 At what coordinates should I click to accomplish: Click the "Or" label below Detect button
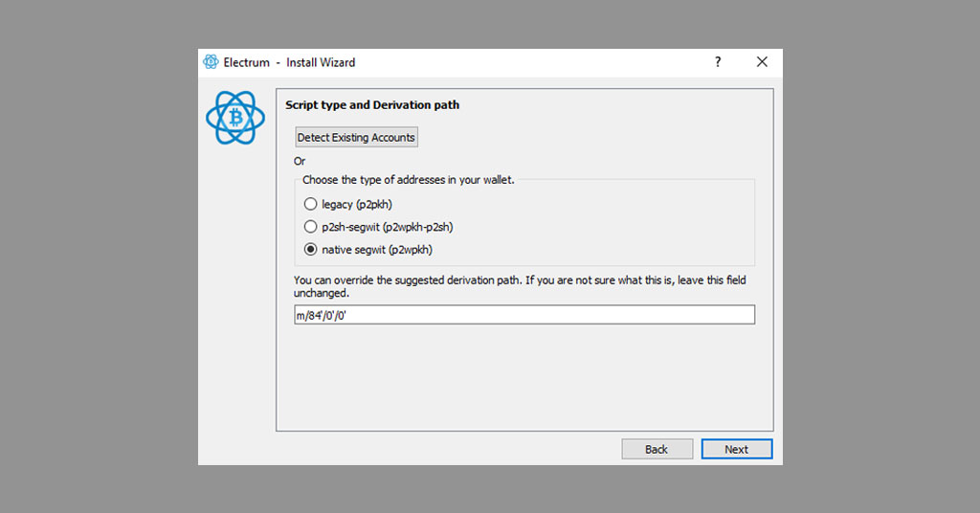(300, 161)
